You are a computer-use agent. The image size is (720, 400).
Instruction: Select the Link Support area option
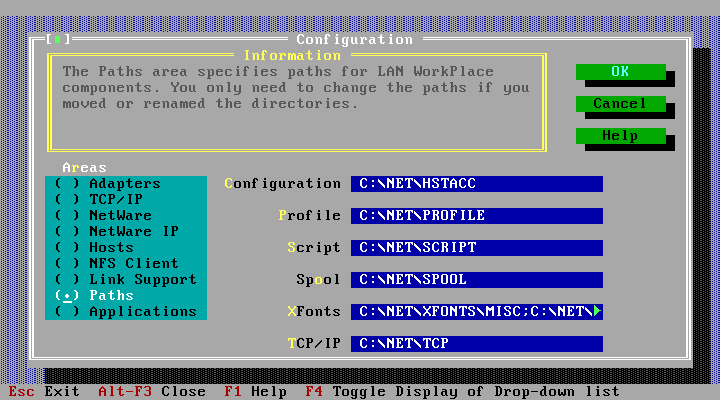point(125,280)
